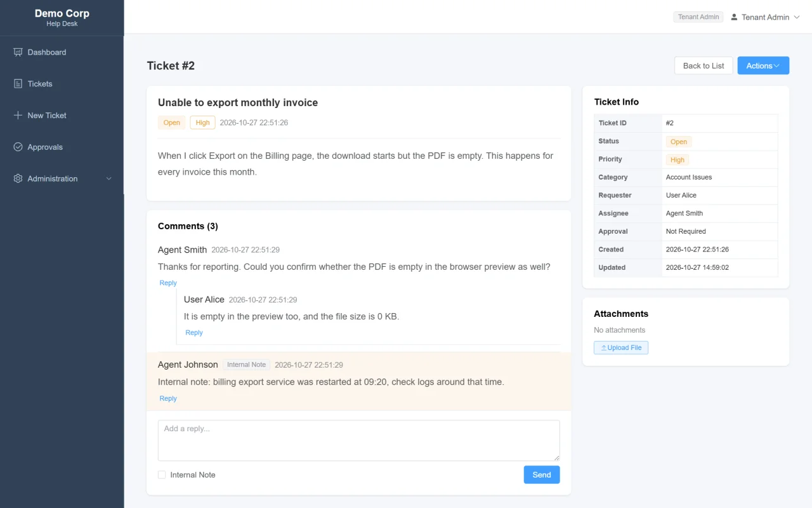
Task: Click the Upload File button
Action: point(621,348)
